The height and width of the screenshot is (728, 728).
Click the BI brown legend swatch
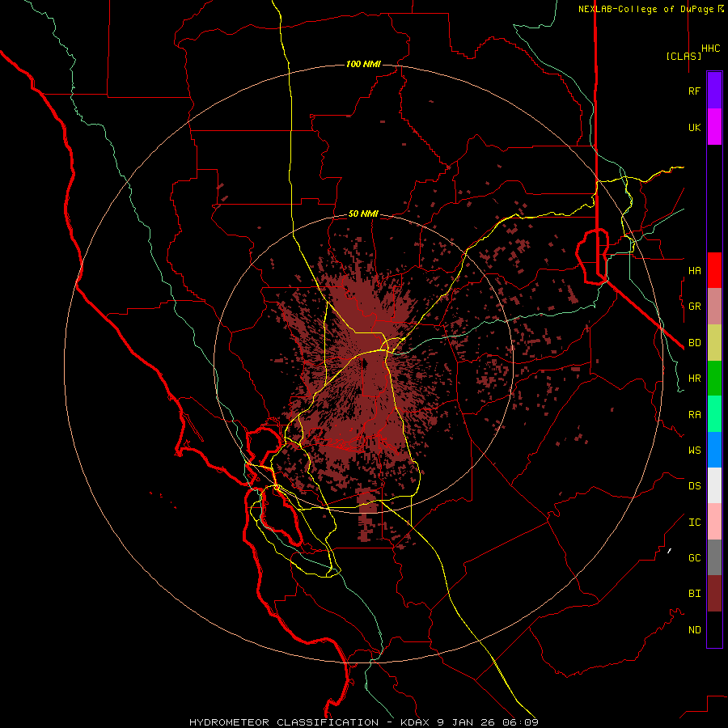click(x=714, y=594)
